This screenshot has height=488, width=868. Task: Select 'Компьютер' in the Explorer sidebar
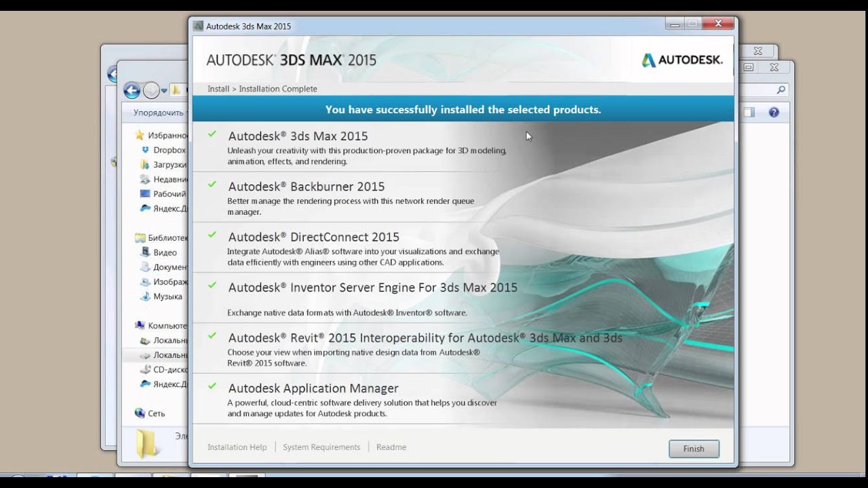pyautogui.click(x=161, y=325)
